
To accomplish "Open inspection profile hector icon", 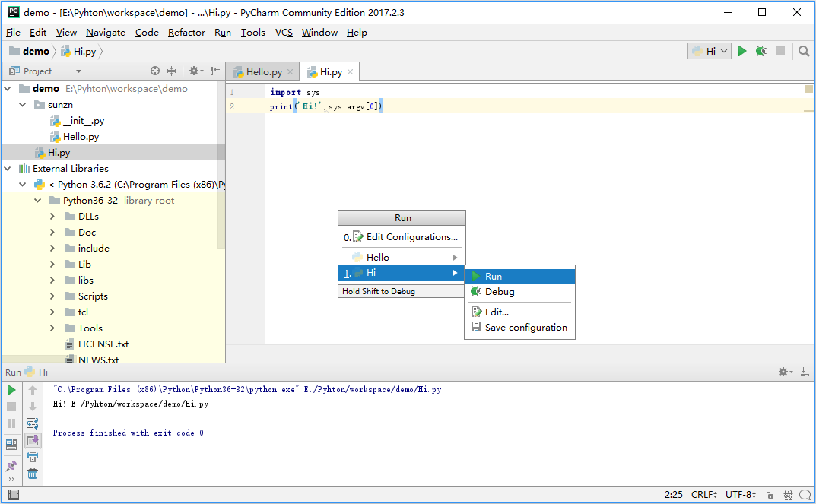I will (788, 495).
